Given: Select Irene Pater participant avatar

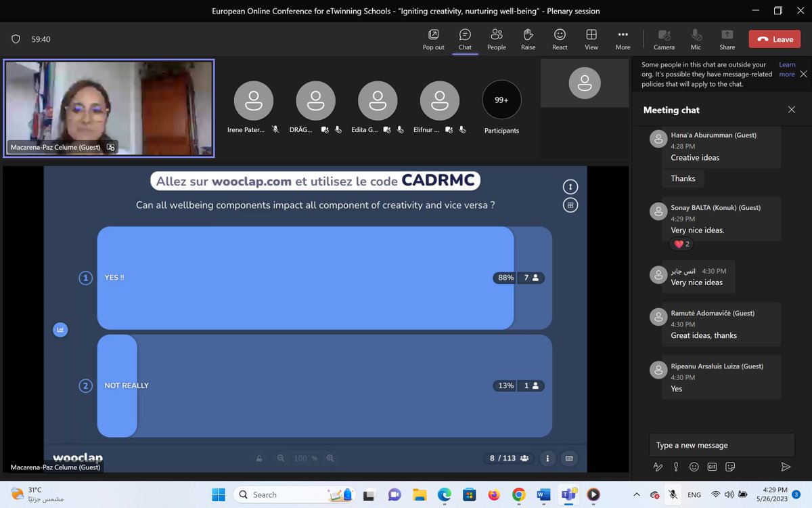Looking at the screenshot, I should (x=254, y=100).
